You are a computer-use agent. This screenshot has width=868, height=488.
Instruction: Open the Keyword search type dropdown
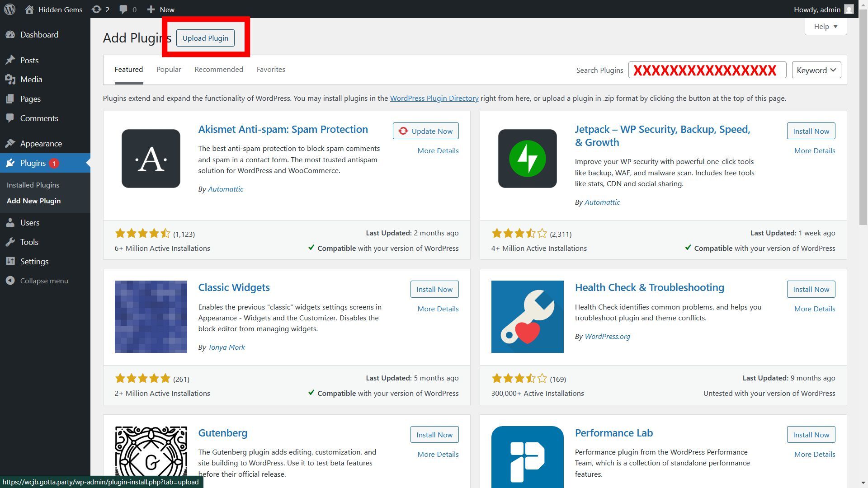point(816,70)
